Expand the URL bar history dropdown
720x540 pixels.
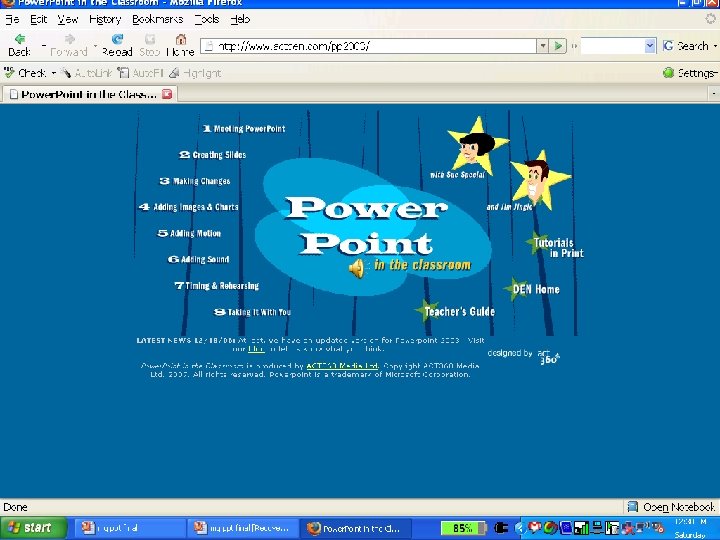tap(543, 46)
